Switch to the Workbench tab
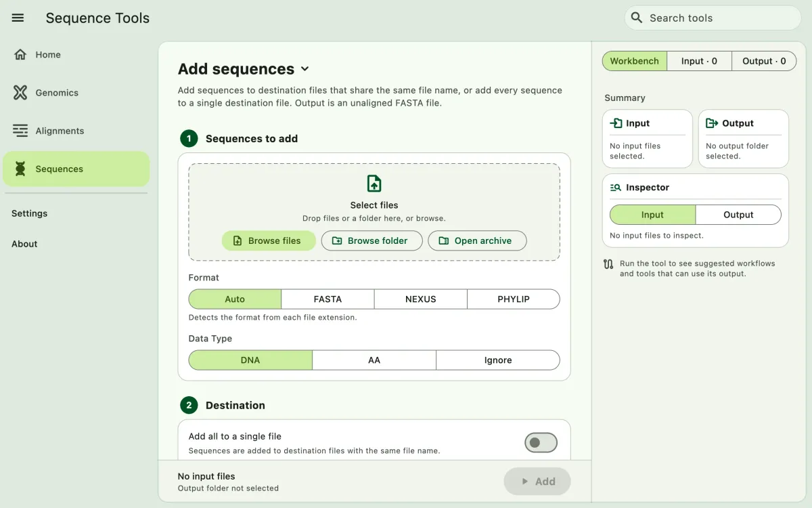The image size is (812, 508). [x=635, y=61]
